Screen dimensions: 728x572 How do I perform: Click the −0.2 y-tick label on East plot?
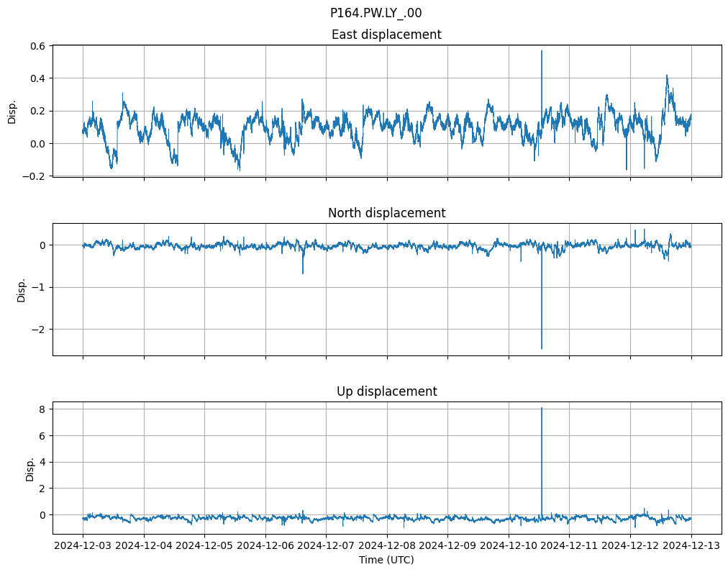click(34, 176)
